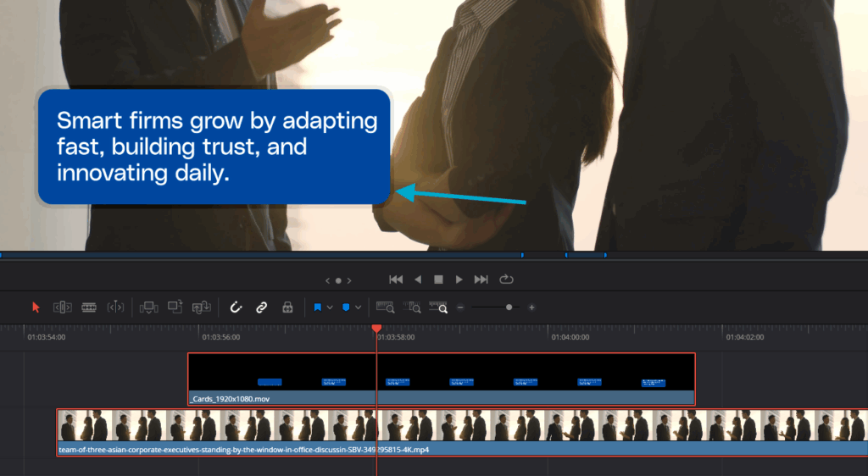Toggle Linked Selection chain icon
The width and height of the screenshot is (868, 476).
point(261,307)
